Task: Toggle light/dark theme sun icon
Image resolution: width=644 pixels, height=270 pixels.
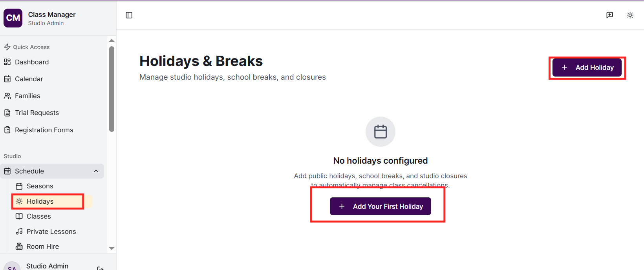Action: (630, 15)
